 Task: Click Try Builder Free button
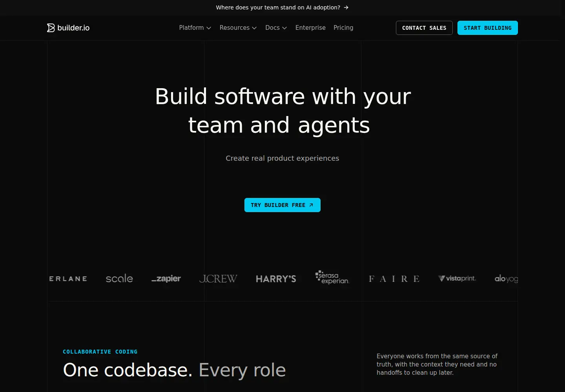[x=282, y=205]
